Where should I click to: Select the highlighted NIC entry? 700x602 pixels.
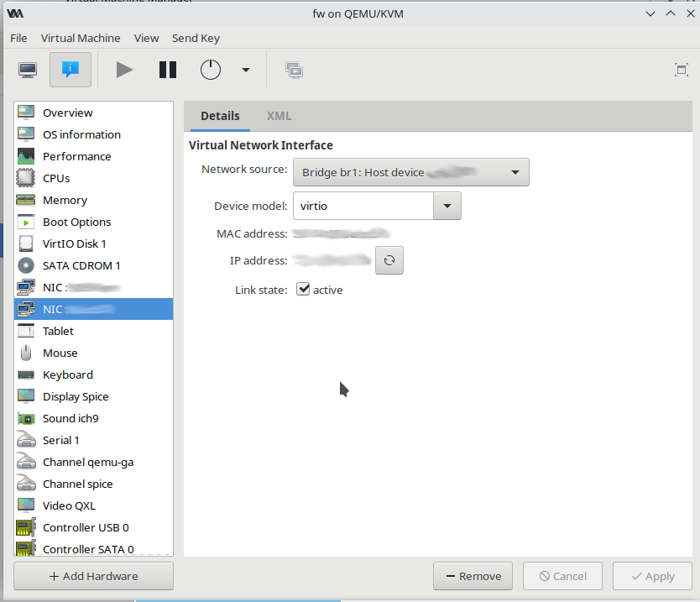click(94, 309)
